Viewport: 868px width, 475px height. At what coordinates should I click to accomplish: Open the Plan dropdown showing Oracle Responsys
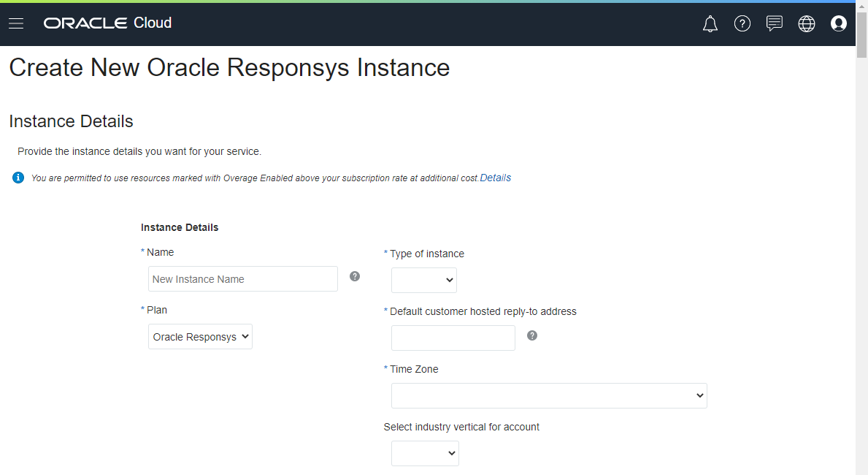[200, 336]
